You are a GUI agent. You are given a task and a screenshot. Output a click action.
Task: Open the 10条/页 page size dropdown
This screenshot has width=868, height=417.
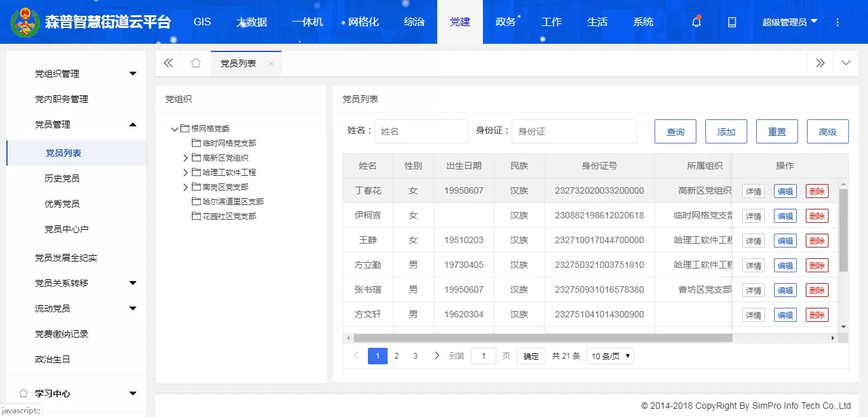[610, 356]
